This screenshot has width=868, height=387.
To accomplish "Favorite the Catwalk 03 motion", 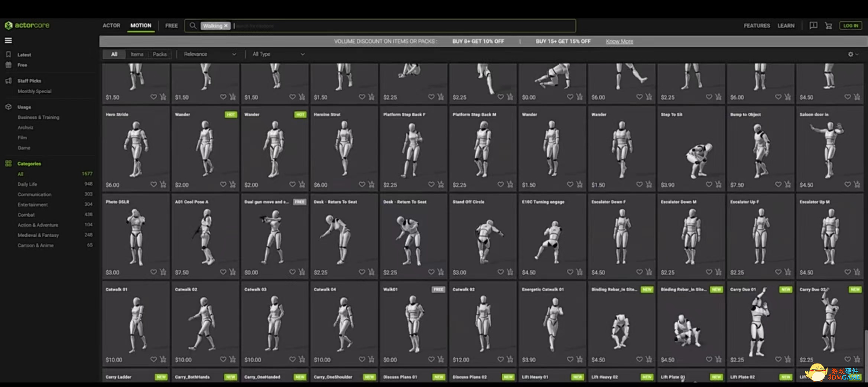I will coord(292,359).
